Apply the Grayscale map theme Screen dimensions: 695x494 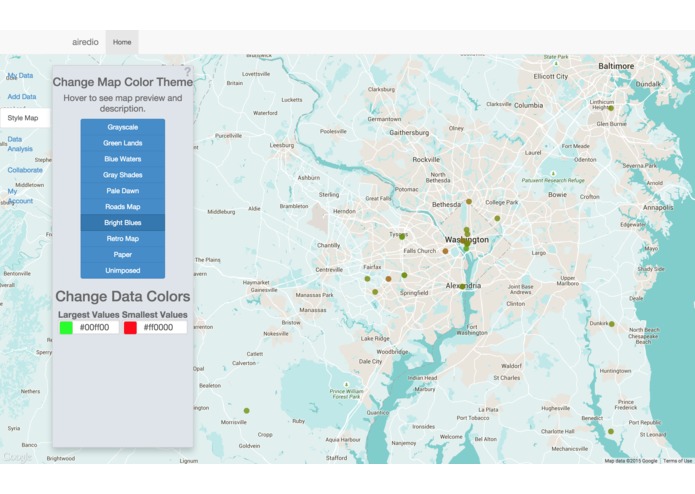[x=123, y=127]
